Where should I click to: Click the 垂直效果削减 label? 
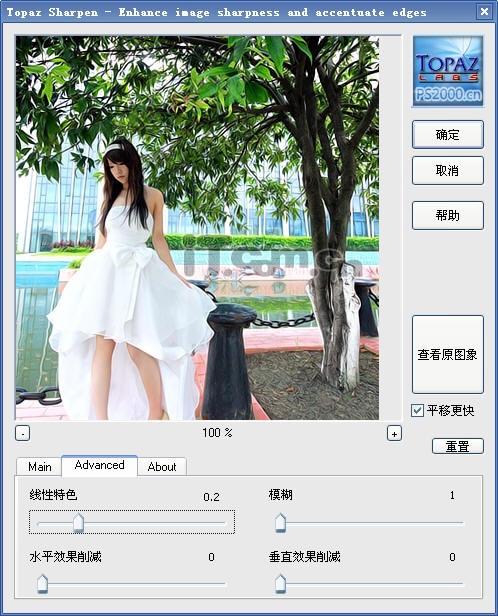304,557
